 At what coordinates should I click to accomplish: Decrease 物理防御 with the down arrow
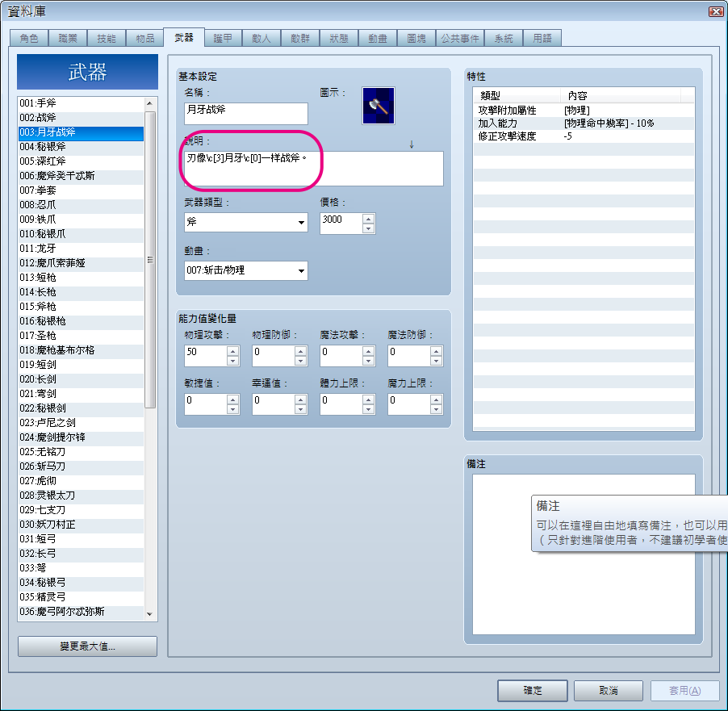coord(301,361)
